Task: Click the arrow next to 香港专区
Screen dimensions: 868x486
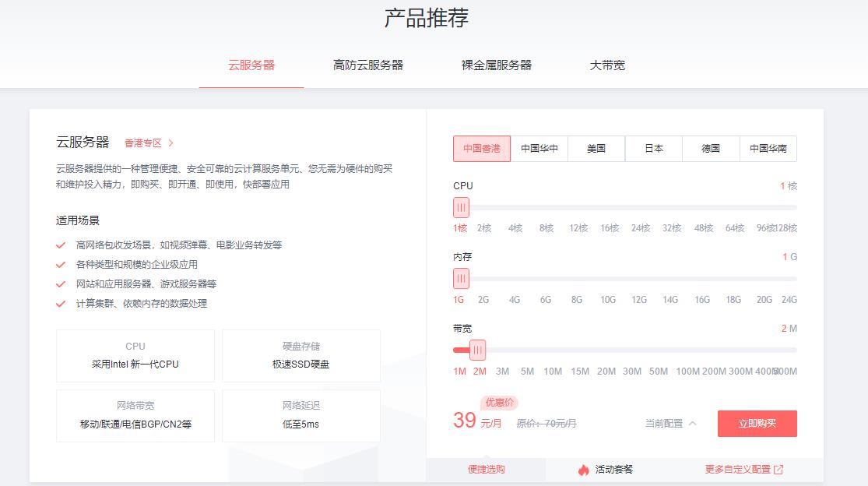Action: coord(171,143)
